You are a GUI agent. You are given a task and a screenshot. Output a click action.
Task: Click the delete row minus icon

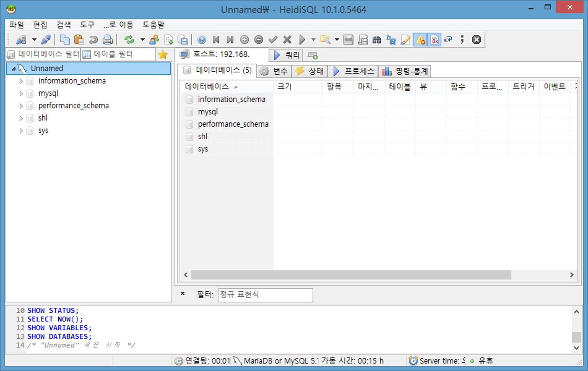point(259,40)
